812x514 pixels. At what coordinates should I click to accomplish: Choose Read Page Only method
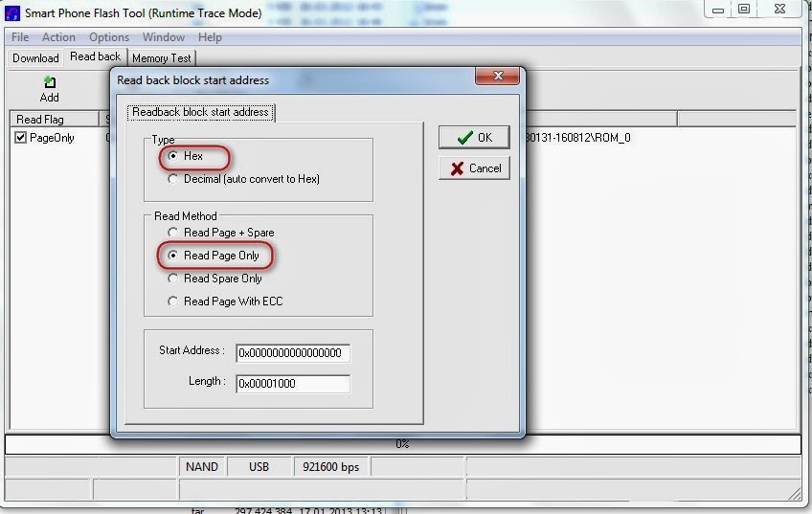click(x=173, y=256)
